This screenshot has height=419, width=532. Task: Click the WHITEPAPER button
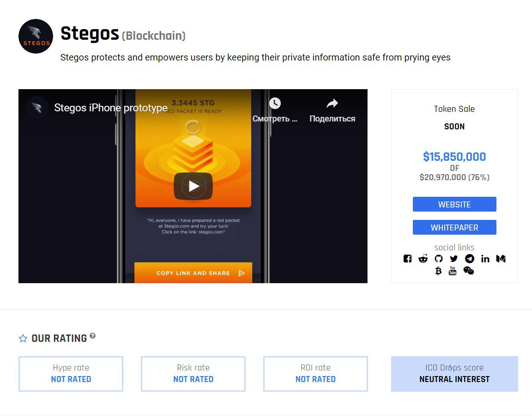coord(454,227)
